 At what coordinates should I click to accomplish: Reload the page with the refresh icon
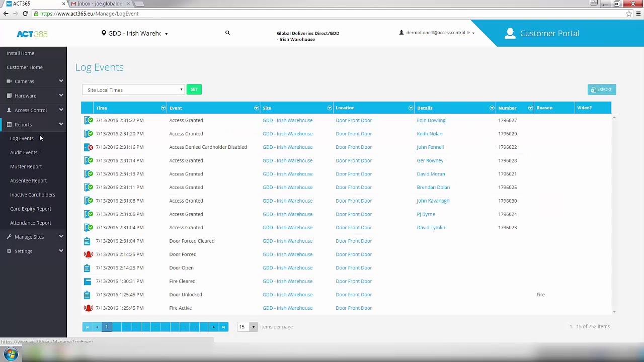click(x=25, y=14)
